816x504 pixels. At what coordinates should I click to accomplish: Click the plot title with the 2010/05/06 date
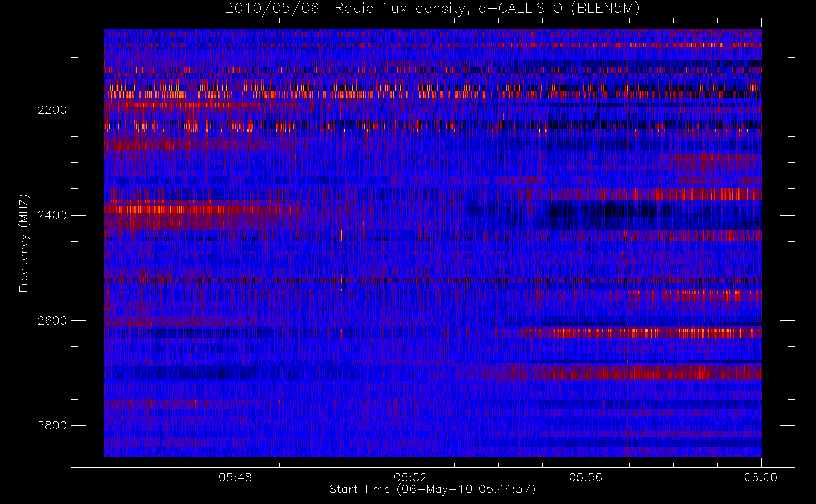pos(433,9)
